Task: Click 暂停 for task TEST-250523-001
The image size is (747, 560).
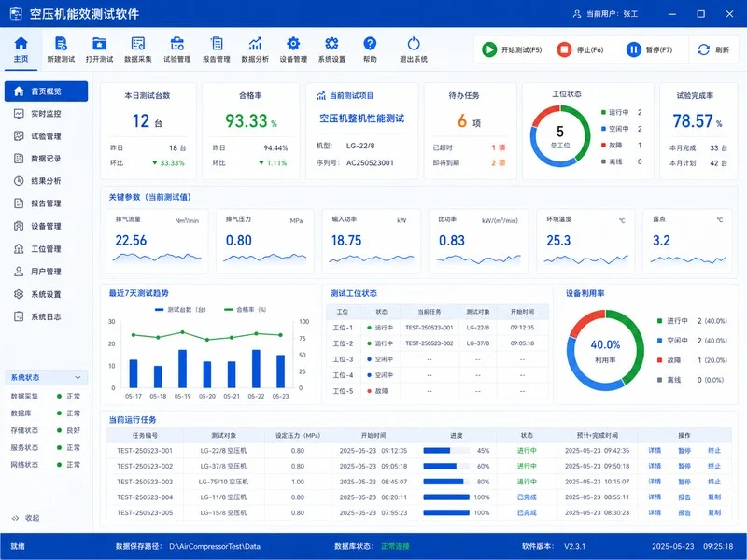Action: pyautogui.click(x=684, y=451)
